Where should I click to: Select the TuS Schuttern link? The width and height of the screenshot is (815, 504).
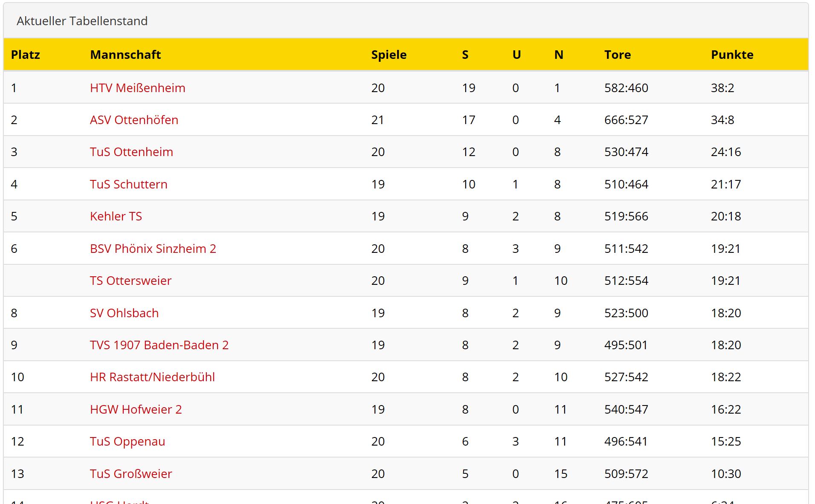[128, 184]
